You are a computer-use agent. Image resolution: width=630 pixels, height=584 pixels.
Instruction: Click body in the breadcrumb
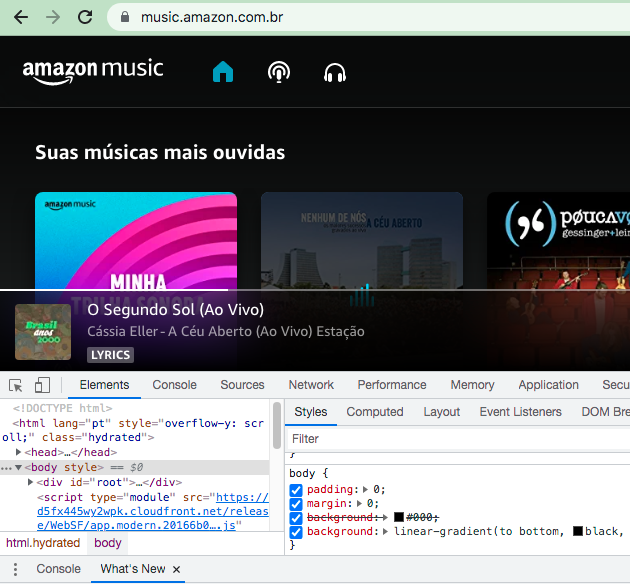click(108, 543)
